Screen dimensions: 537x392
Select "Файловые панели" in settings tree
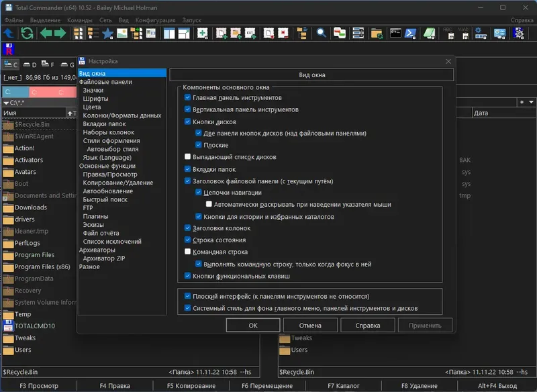click(x=105, y=82)
